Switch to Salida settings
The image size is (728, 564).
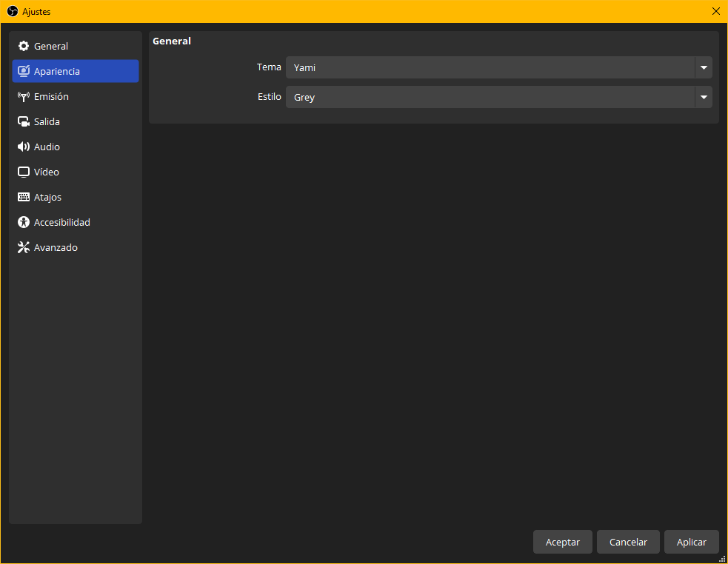[x=76, y=121]
